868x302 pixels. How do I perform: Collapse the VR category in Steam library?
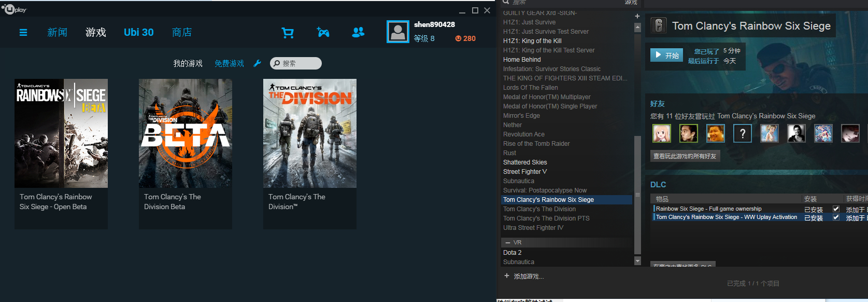coord(508,243)
